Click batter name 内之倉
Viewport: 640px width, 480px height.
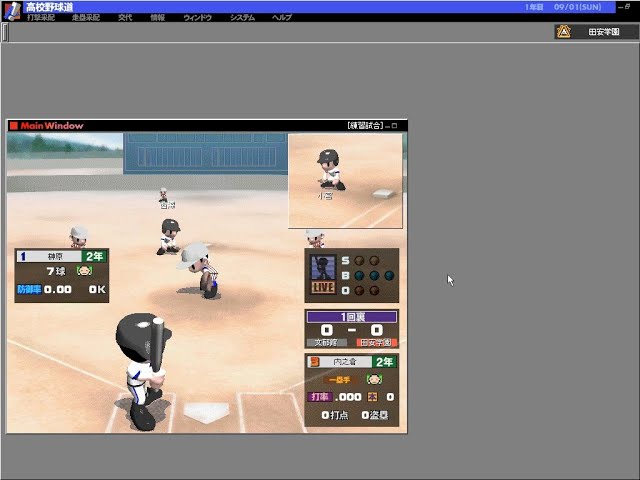(345, 362)
